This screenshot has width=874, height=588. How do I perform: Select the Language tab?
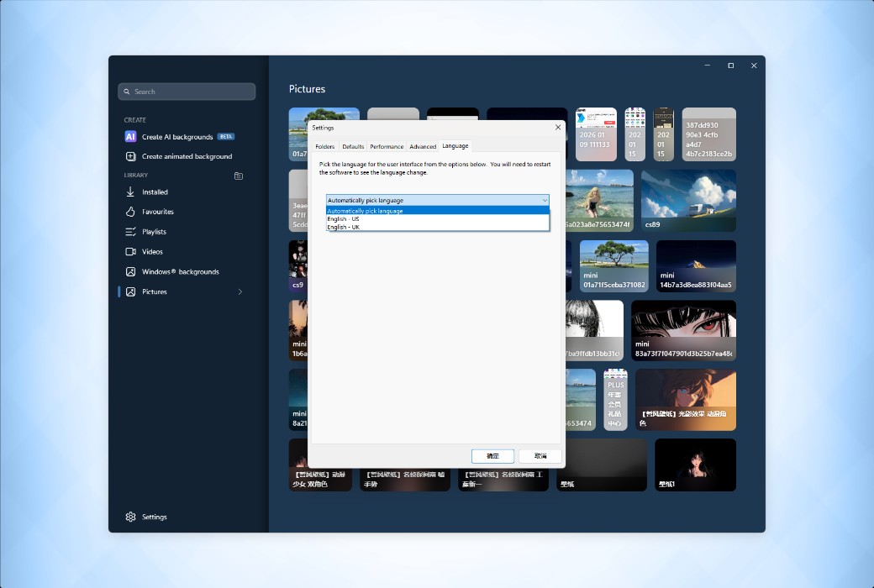coord(455,146)
